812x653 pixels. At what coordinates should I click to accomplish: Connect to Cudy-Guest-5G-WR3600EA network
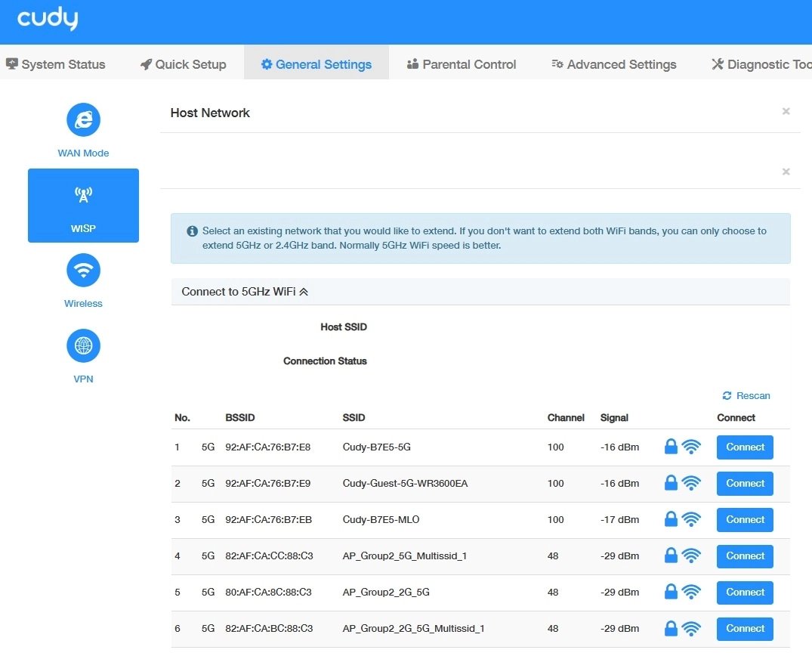[745, 484]
